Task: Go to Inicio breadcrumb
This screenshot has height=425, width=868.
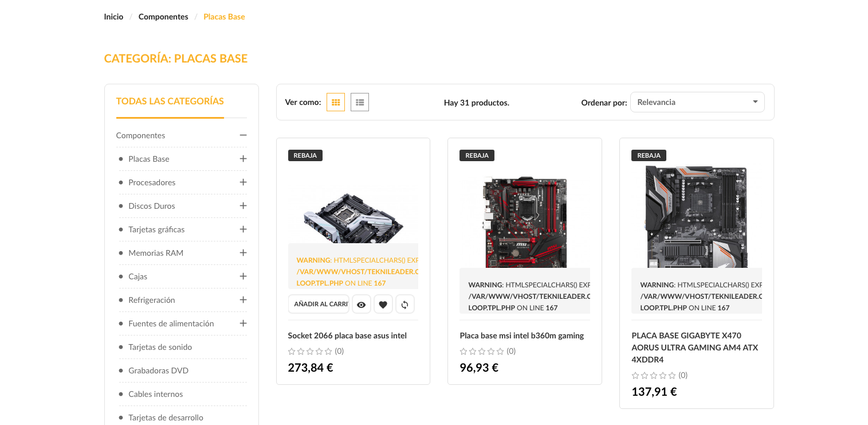Action: (113, 17)
